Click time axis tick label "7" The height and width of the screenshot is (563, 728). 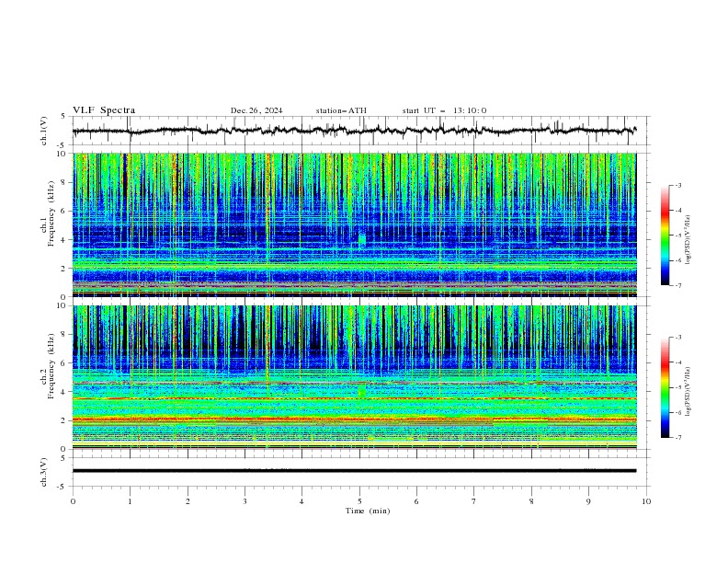[x=474, y=501]
